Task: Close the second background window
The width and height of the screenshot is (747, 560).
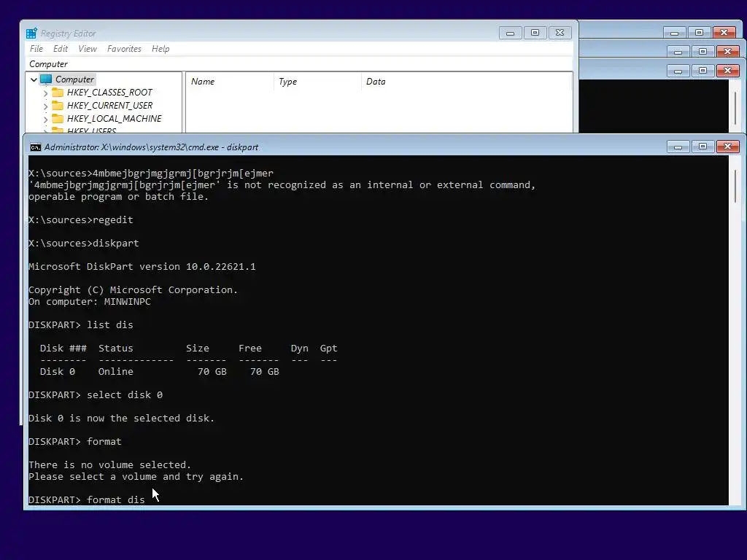Action: [727, 52]
